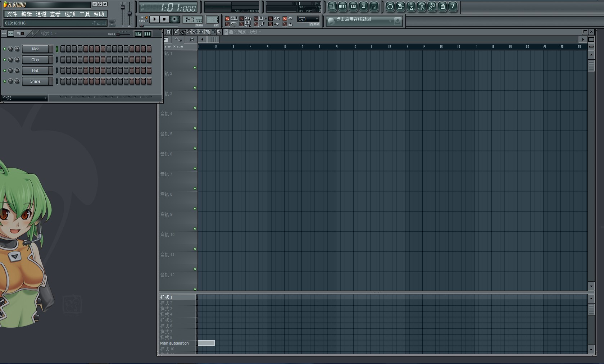Open the 帮助 menu
Screen dimensions: 604x364
click(99, 14)
